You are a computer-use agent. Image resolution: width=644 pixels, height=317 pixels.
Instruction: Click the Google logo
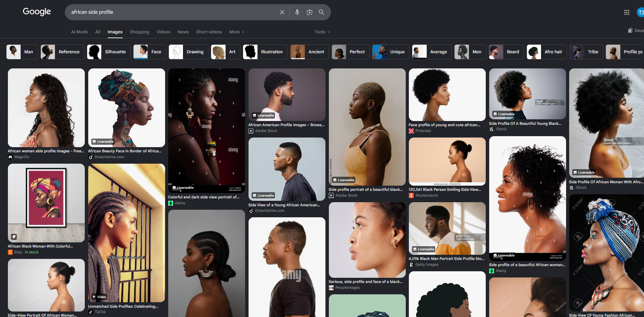pos(37,12)
